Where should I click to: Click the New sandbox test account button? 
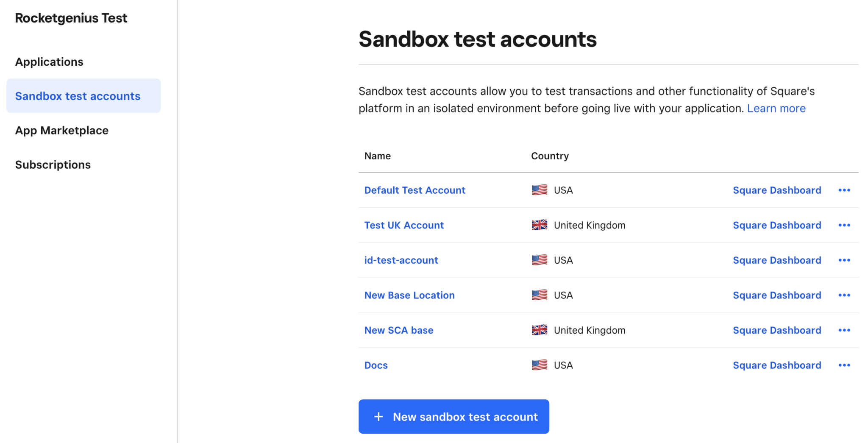(x=453, y=417)
